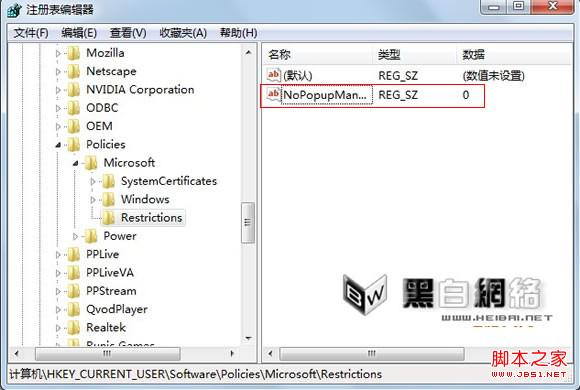
Task: Click the value pane horizontal scrollbar thumb
Action: point(372,354)
